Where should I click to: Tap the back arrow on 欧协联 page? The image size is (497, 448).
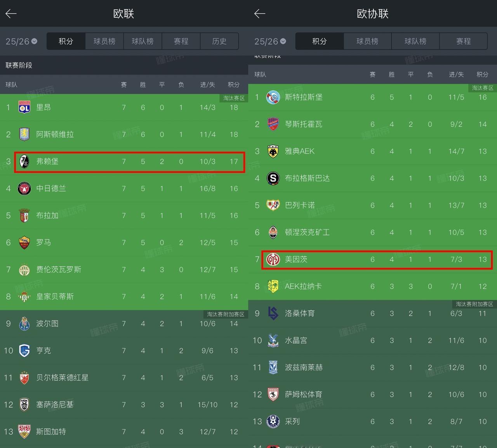tap(260, 14)
